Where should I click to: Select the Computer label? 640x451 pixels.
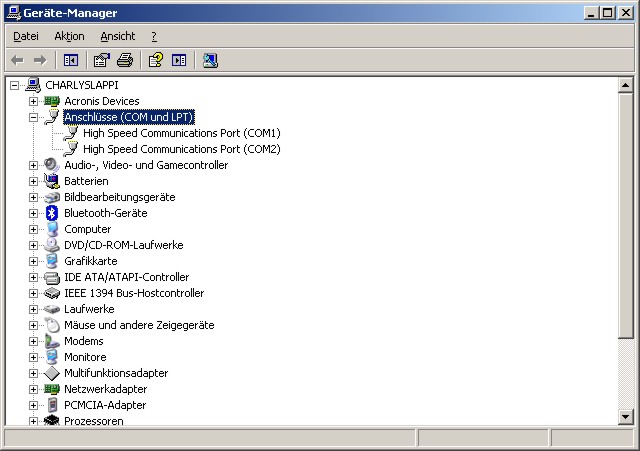pyautogui.click(x=87, y=229)
